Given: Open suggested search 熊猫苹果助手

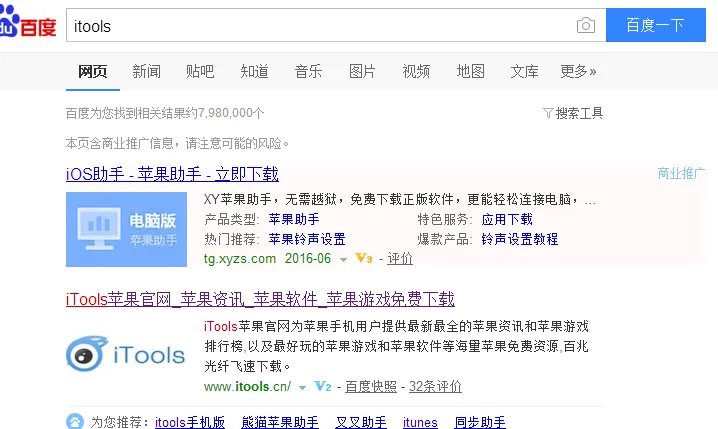Looking at the screenshot, I should (x=280, y=422).
